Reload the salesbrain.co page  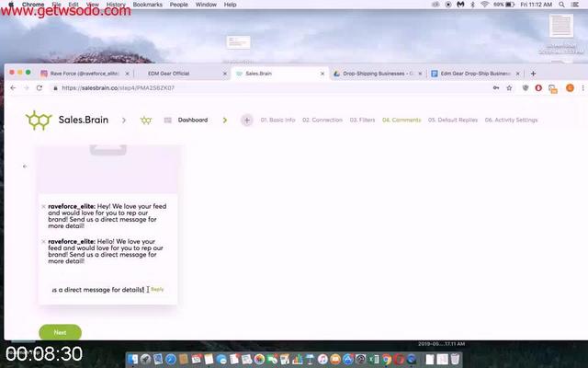(x=40, y=88)
